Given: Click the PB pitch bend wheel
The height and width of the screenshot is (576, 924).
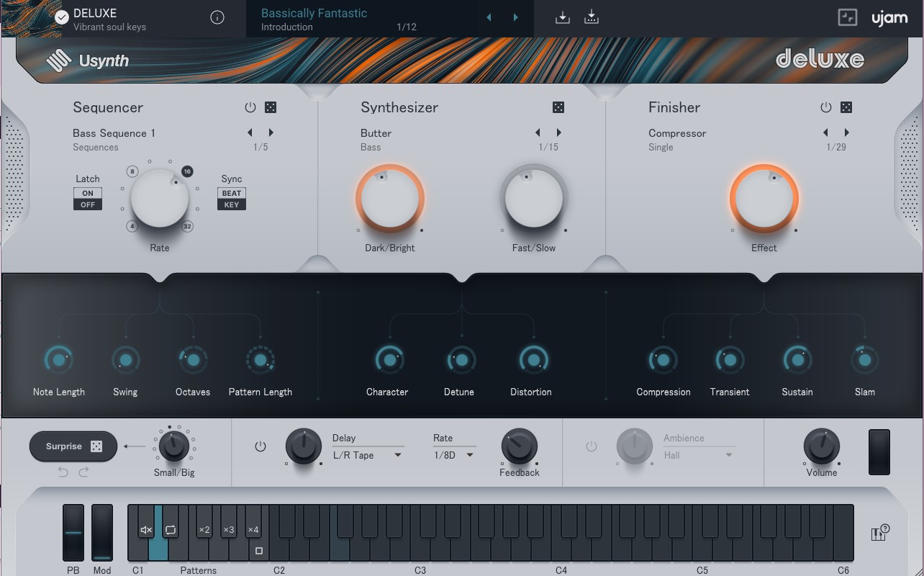Looking at the screenshot, I should pyautogui.click(x=73, y=533).
